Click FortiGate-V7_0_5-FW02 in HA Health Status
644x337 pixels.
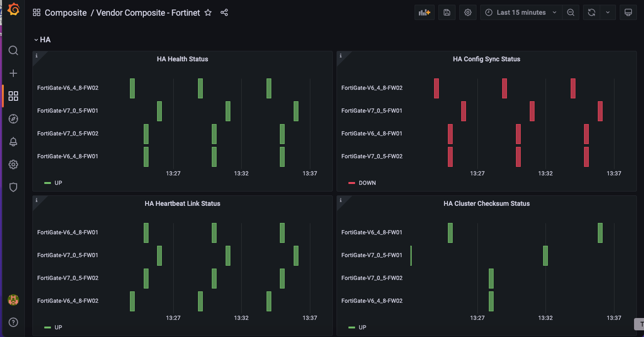pyautogui.click(x=68, y=134)
